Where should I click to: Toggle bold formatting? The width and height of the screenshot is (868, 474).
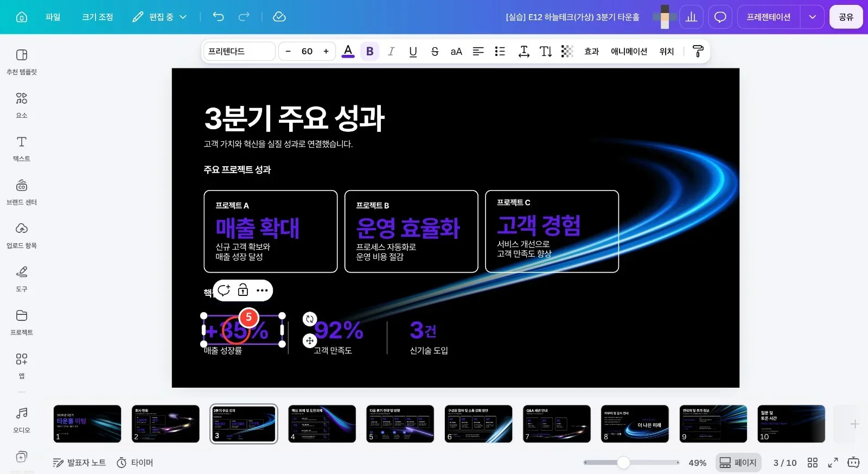(370, 51)
